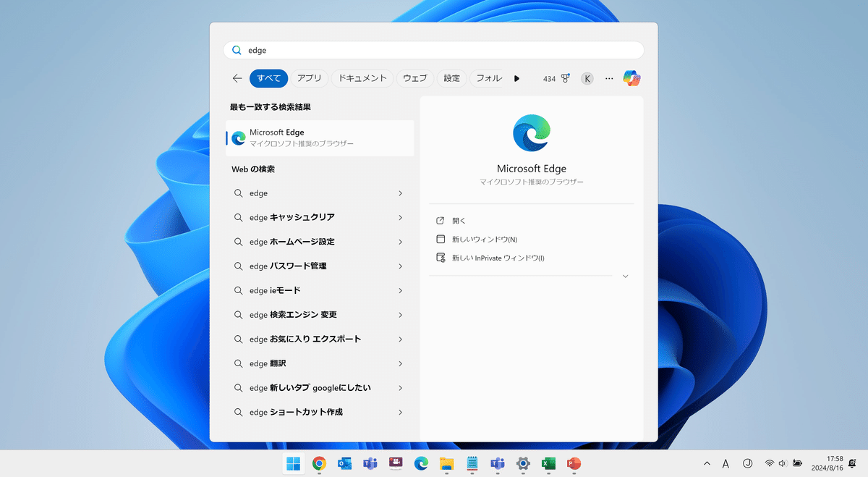This screenshot has width=868, height=477.
Task: Select the すべて filter tab
Action: pos(269,78)
